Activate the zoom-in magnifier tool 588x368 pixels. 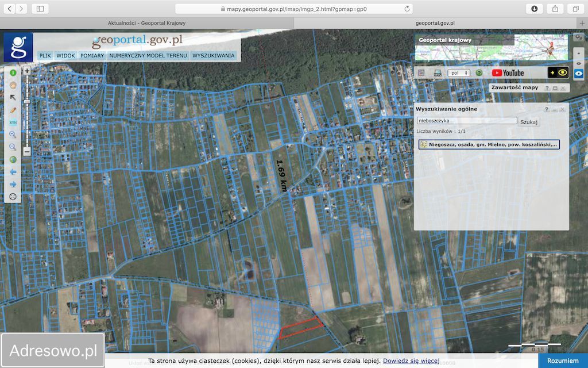pos(13,135)
